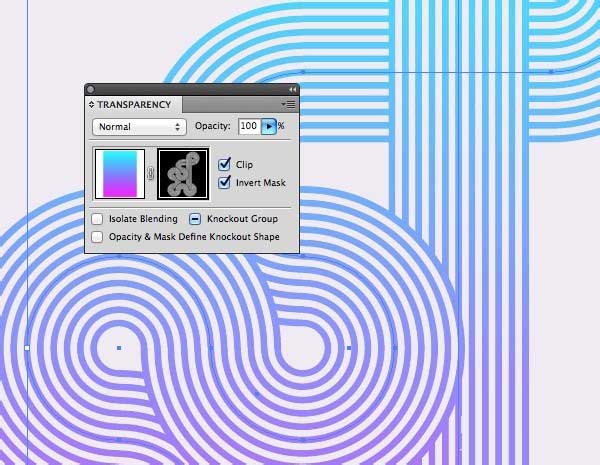
Task: Open the Normal blending mode dropdown
Action: tap(139, 127)
